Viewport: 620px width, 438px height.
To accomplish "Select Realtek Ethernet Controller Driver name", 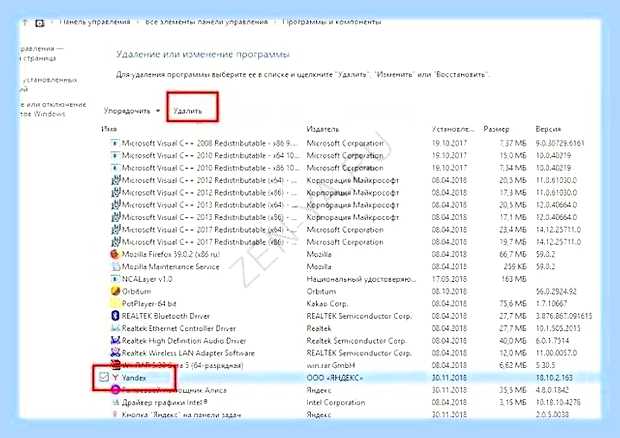I will (x=179, y=328).
